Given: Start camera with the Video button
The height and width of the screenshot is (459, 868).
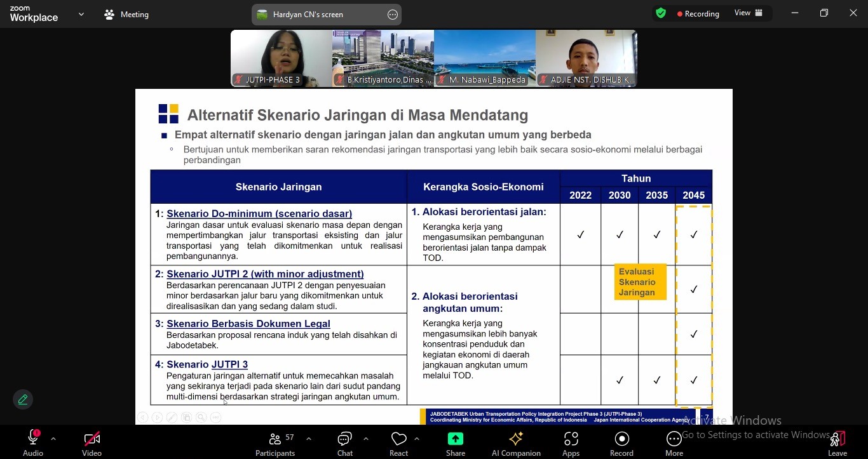Looking at the screenshot, I should tap(92, 442).
